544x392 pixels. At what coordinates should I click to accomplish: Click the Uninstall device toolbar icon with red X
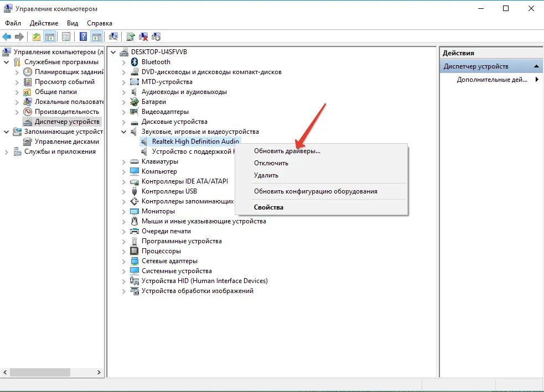(143, 36)
